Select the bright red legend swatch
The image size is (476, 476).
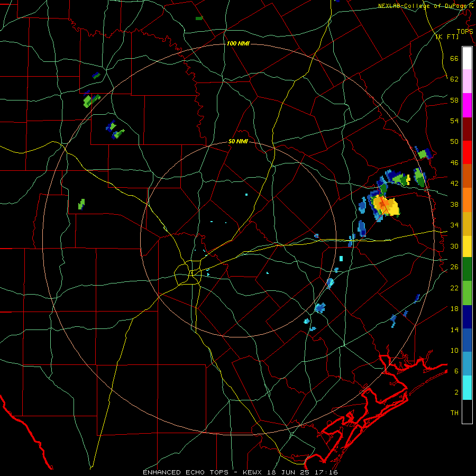[467, 152]
